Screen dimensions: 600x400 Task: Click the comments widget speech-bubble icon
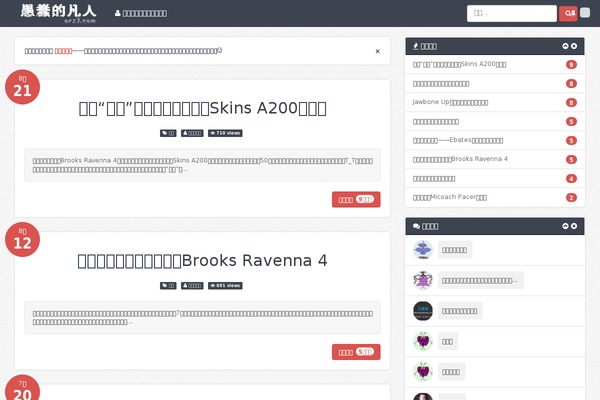coord(416,226)
